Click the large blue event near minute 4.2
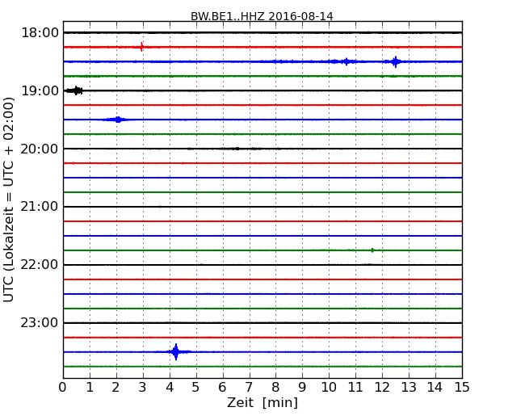This screenshot has width=525, height=420. pyautogui.click(x=176, y=351)
